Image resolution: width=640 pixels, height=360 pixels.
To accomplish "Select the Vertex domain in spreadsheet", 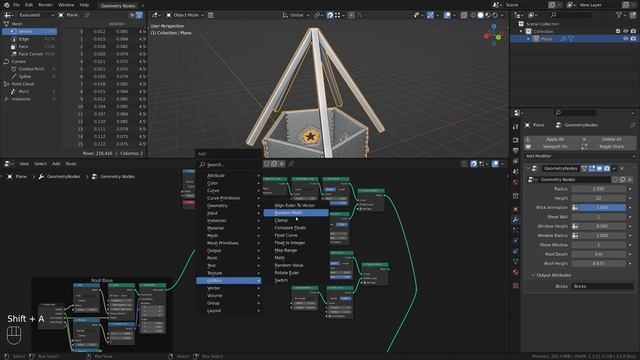I will 29,31.
